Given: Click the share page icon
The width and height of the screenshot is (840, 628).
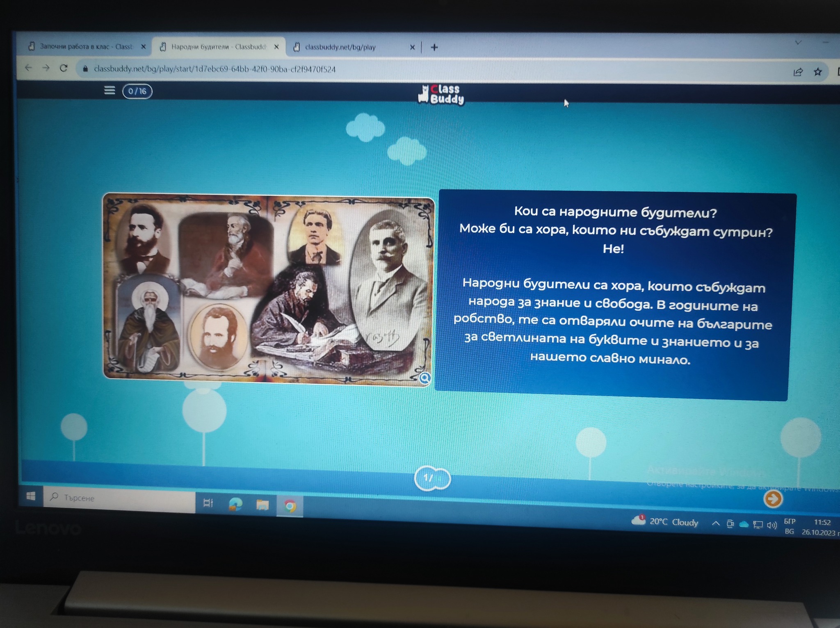Looking at the screenshot, I should [x=798, y=72].
